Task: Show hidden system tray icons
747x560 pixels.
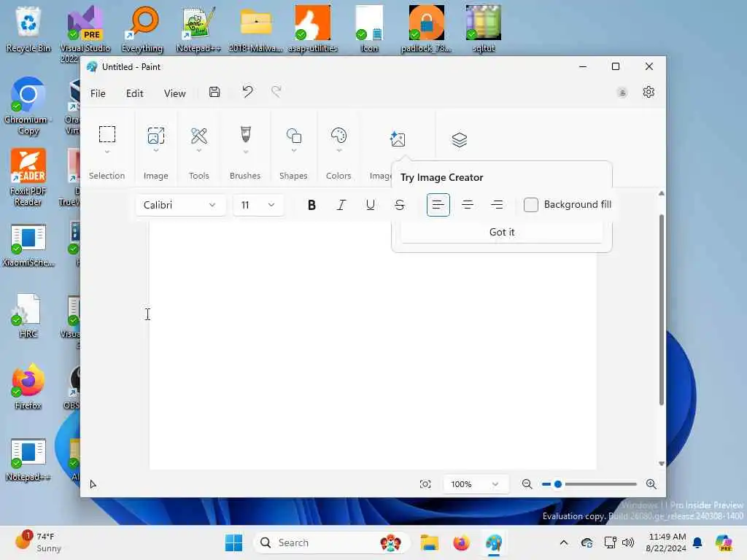Action: tap(564, 542)
